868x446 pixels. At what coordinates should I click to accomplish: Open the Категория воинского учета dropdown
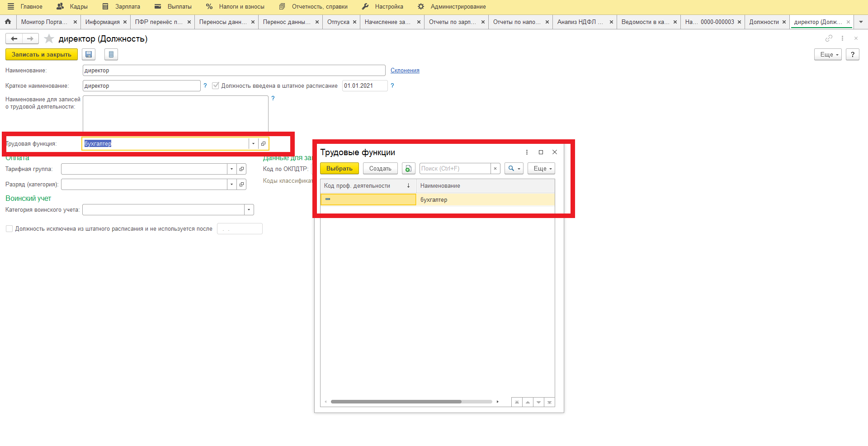249,210
